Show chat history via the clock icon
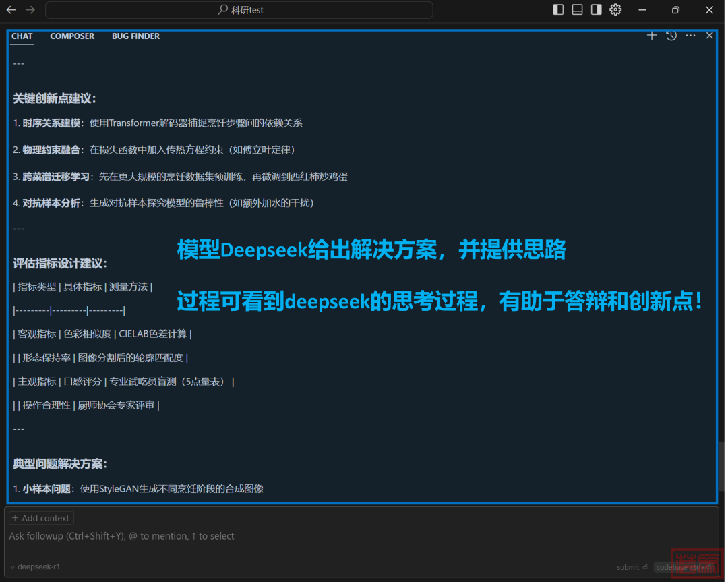728x582 pixels. 671,36
